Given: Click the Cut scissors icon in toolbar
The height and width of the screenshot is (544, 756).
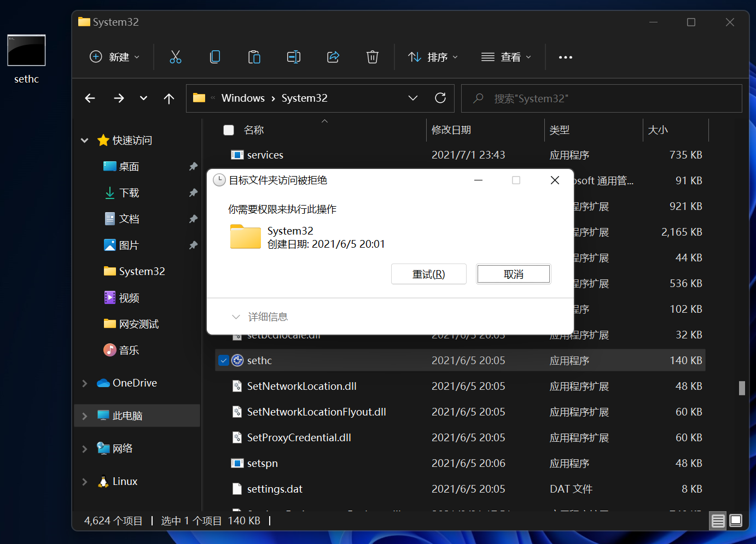Looking at the screenshot, I should click(x=175, y=57).
